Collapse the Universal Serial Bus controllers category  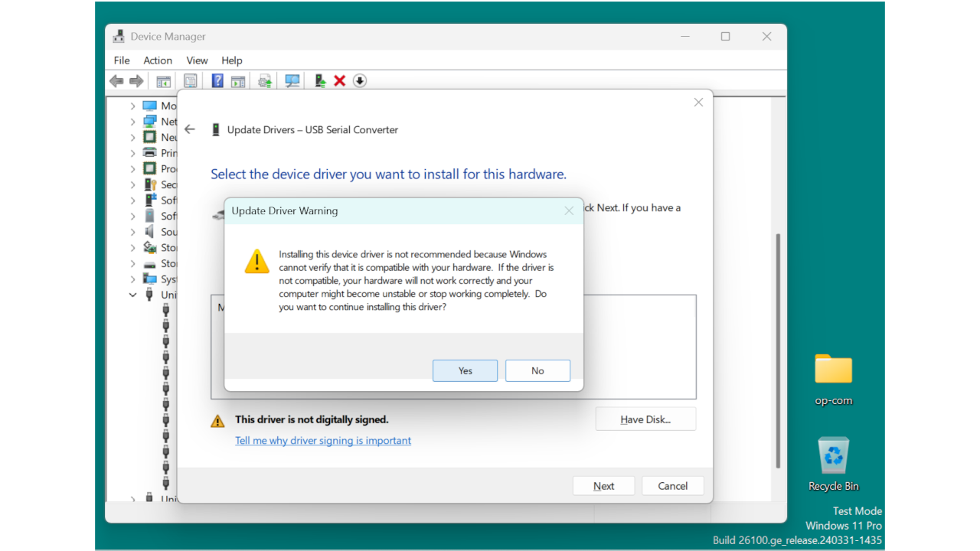(132, 295)
